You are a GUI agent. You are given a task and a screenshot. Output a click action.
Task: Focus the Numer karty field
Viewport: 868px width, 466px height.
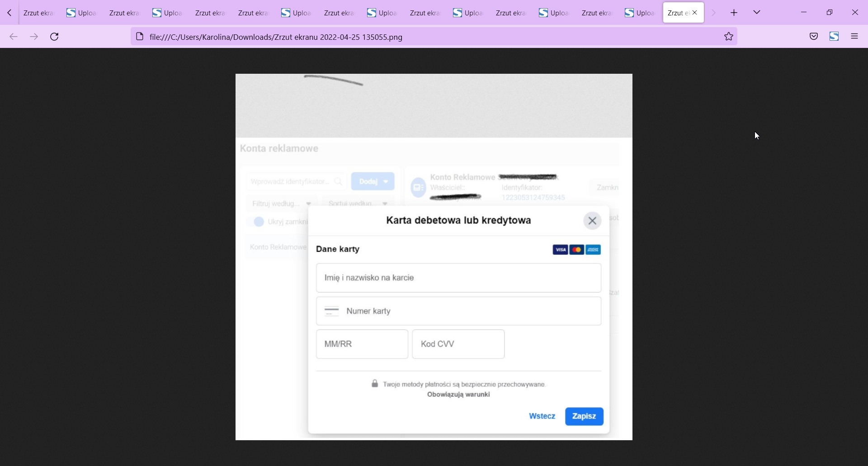pyautogui.click(x=458, y=311)
